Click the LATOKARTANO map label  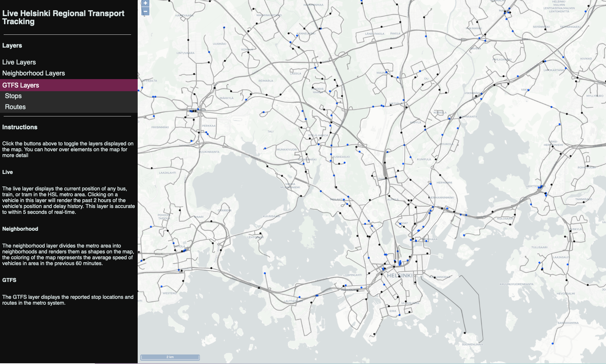click(x=554, y=70)
